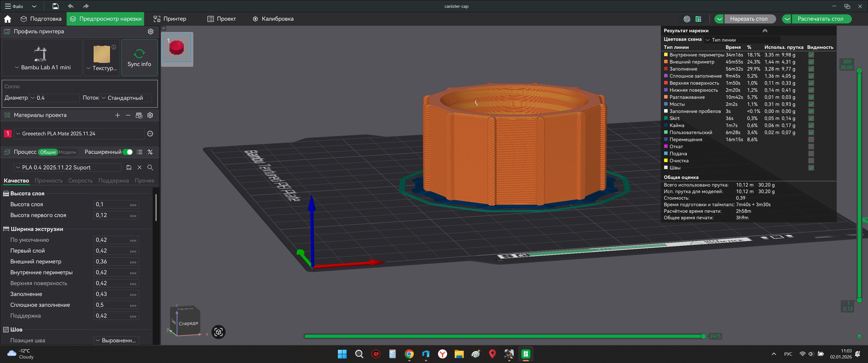The image size is (868, 363).
Task: Hide Заполнение lines with visibility checkbox
Action: coord(811,69)
